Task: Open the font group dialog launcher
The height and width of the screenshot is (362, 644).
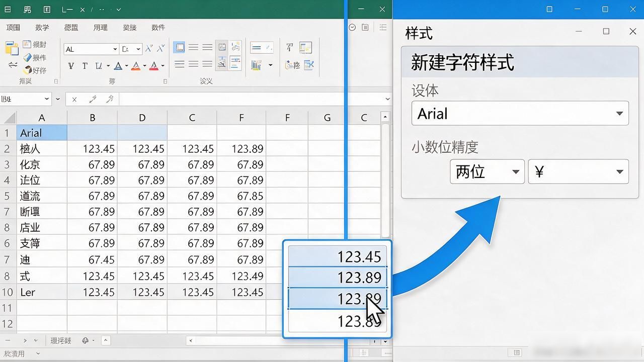Action: point(165,81)
